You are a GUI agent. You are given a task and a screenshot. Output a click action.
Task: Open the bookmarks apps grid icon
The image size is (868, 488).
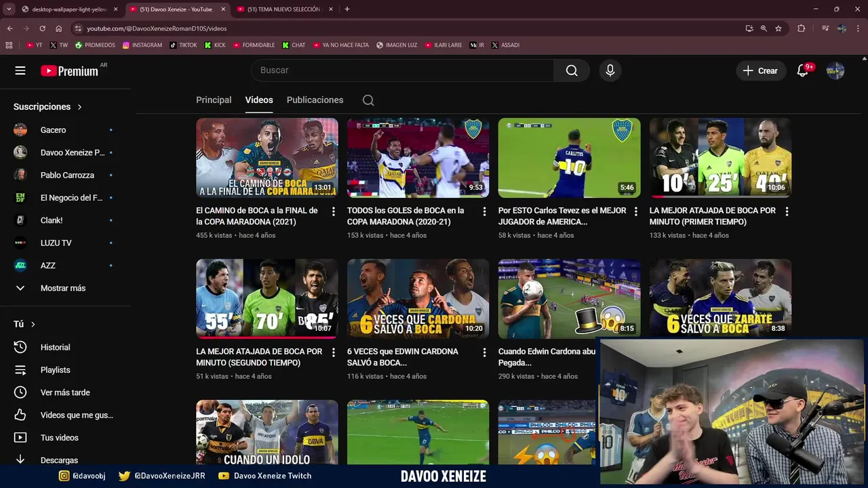point(9,45)
